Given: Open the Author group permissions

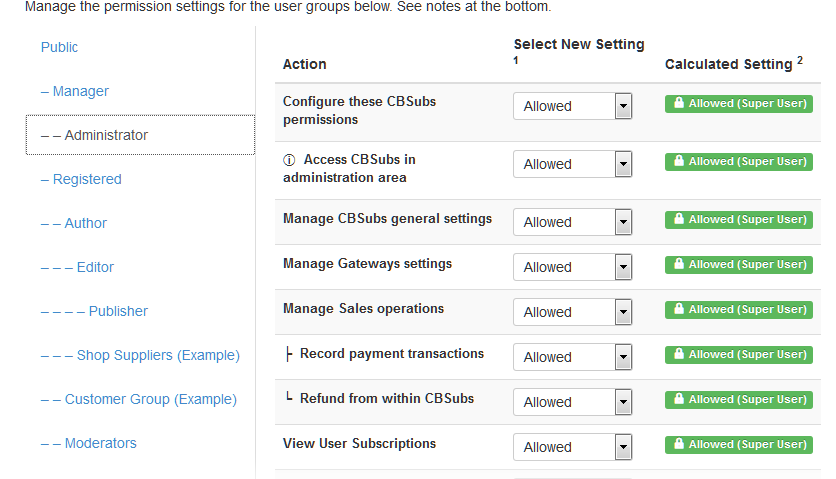Looking at the screenshot, I should pos(74,223).
